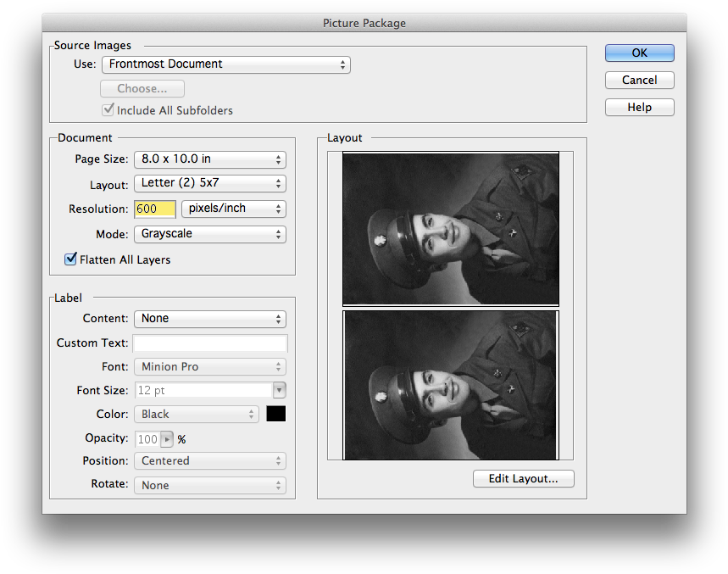Image resolution: width=728 pixels, height=574 pixels.
Task: Open the Label Content dropdown
Action: coord(209,319)
